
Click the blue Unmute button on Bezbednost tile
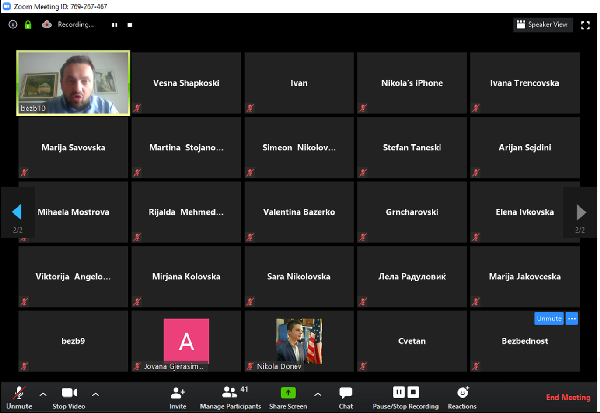(548, 318)
